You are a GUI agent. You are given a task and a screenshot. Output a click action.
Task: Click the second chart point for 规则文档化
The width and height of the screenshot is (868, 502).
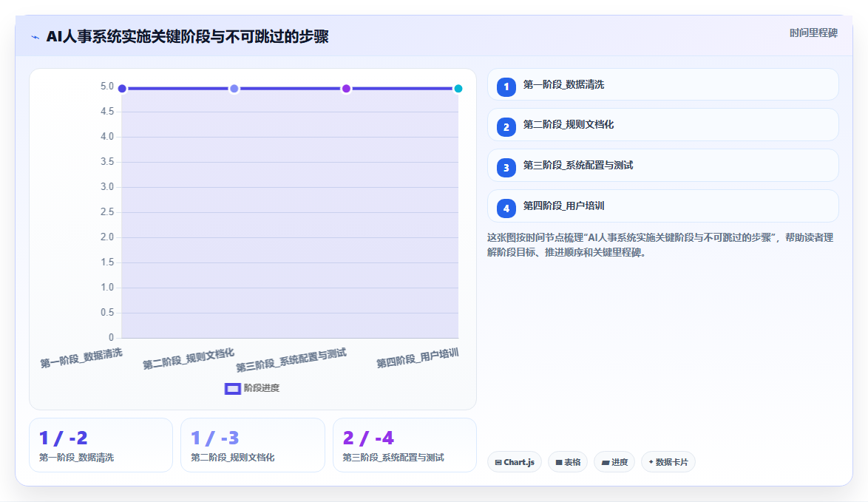pos(234,89)
